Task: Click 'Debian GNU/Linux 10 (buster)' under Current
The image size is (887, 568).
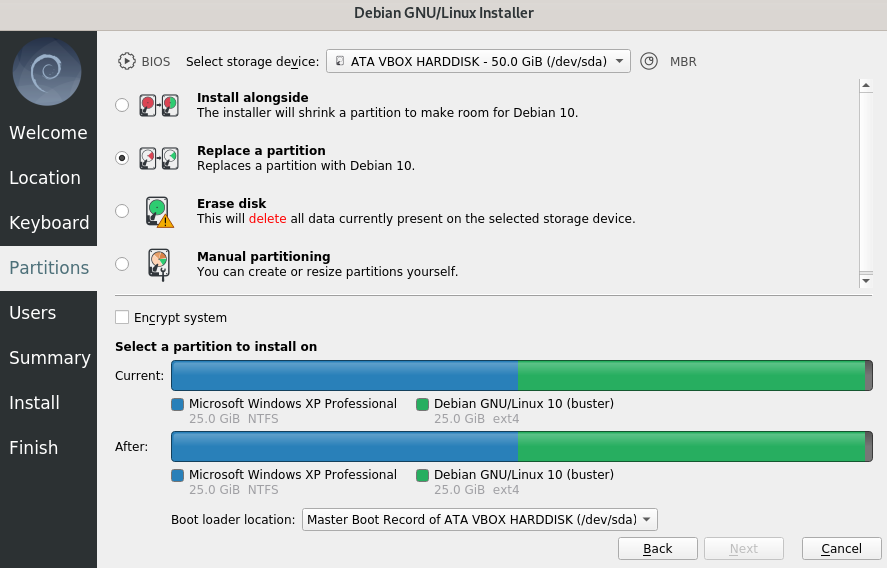Action: (x=524, y=403)
